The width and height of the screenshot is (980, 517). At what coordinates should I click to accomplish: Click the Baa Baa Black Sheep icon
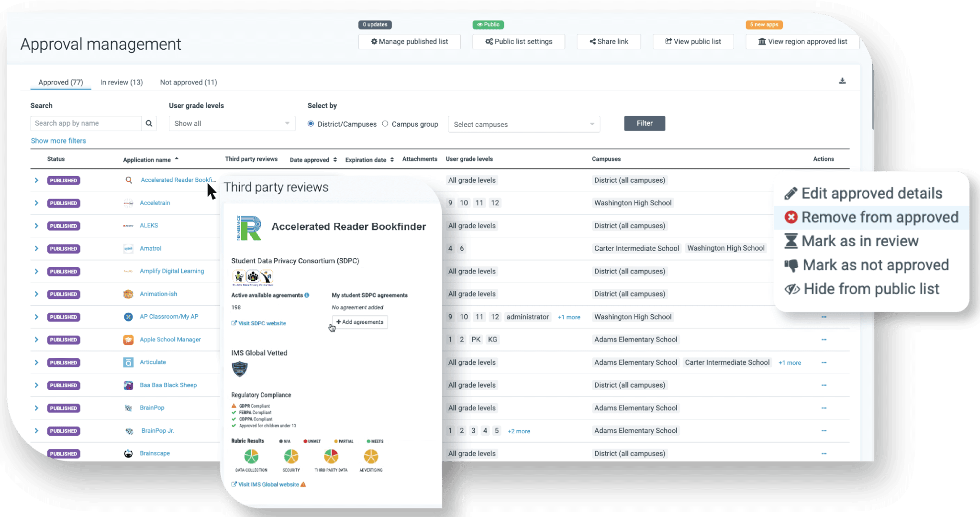tap(128, 385)
